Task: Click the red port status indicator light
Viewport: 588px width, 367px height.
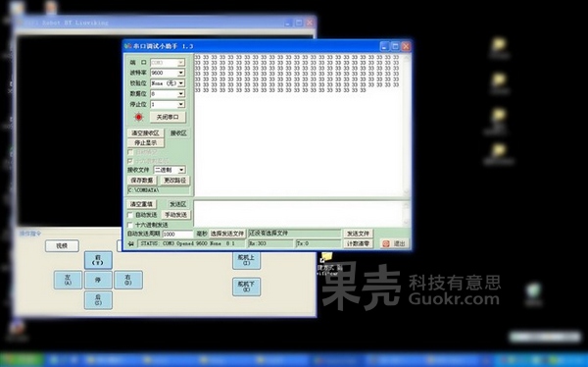Action: click(139, 117)
